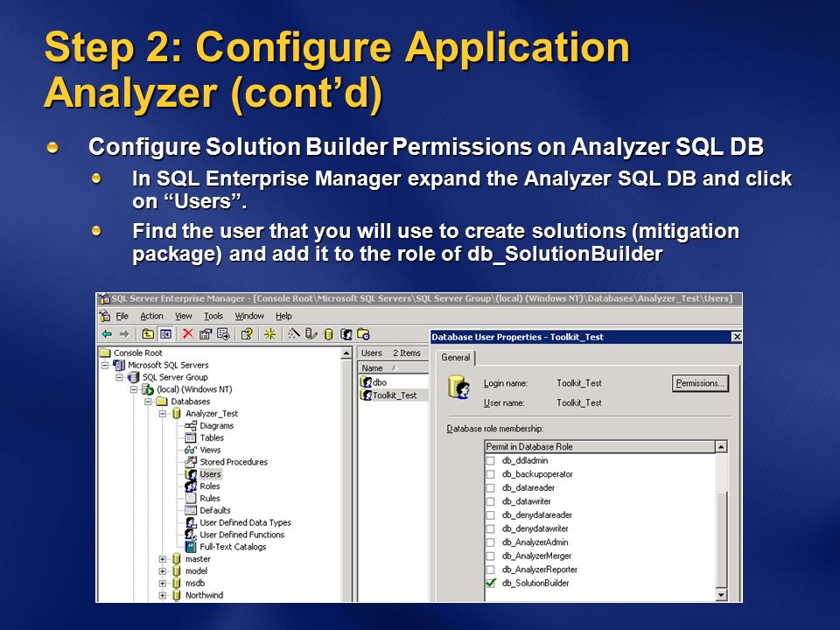Expand the Northwind database node
The image size is (840, 630).
[163, 595]
